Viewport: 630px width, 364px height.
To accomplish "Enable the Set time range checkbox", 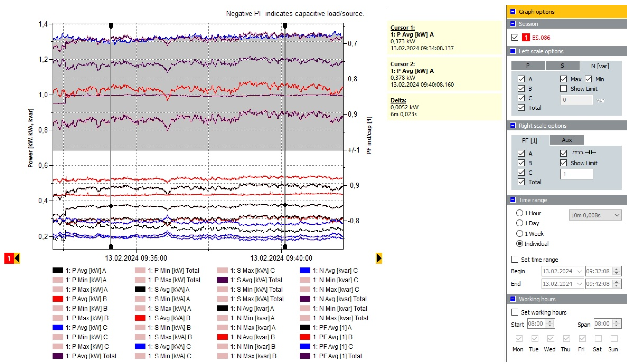I will 515,259.
